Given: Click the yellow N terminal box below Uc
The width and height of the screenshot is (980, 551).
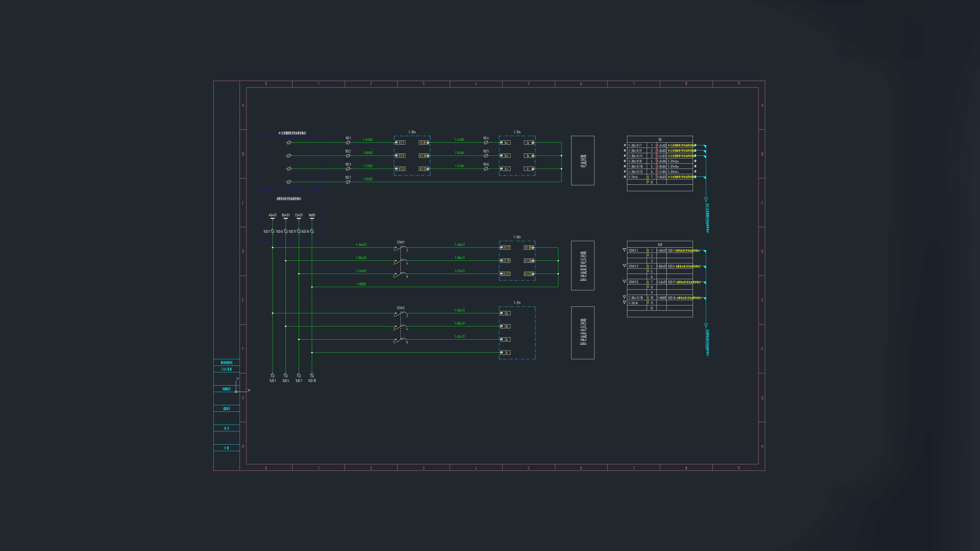Looking at the screenshot, I should (x=505, y=353).
